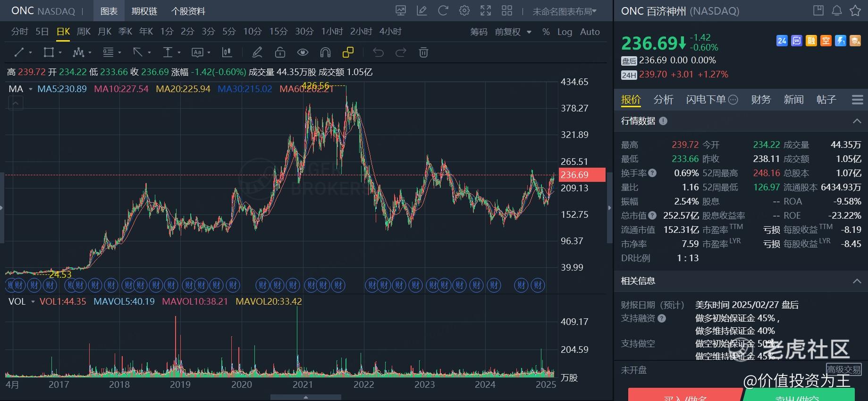Image resolution: width=868 pixels, height=401 pixels.
Task: Select the Fibonacci lines drawing tool
Action: (108, 52)
